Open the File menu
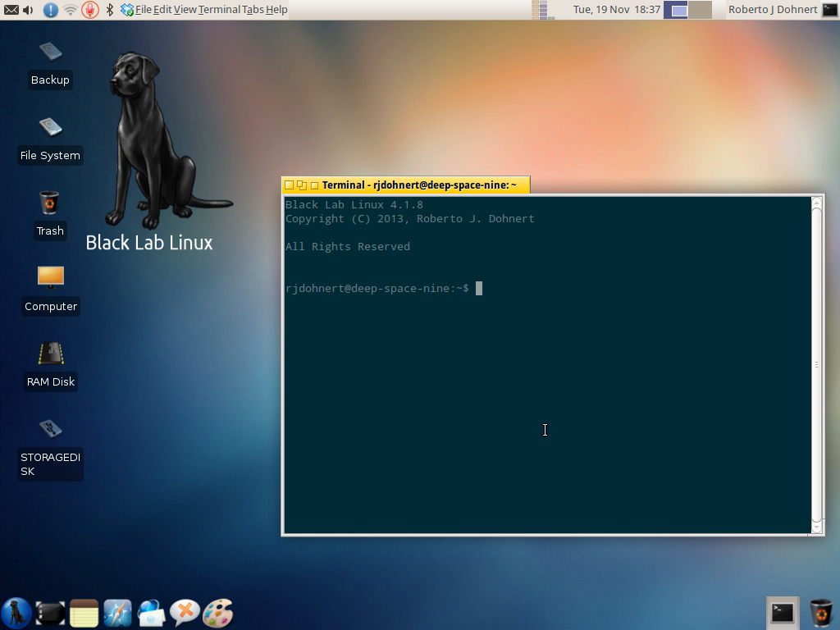The image size is (840, 630). coord(144,10)
